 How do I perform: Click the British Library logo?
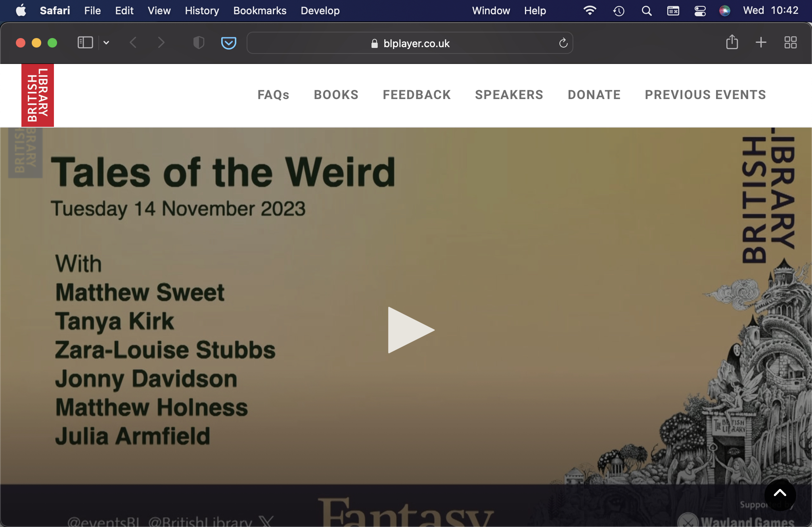tap(38, 95)
